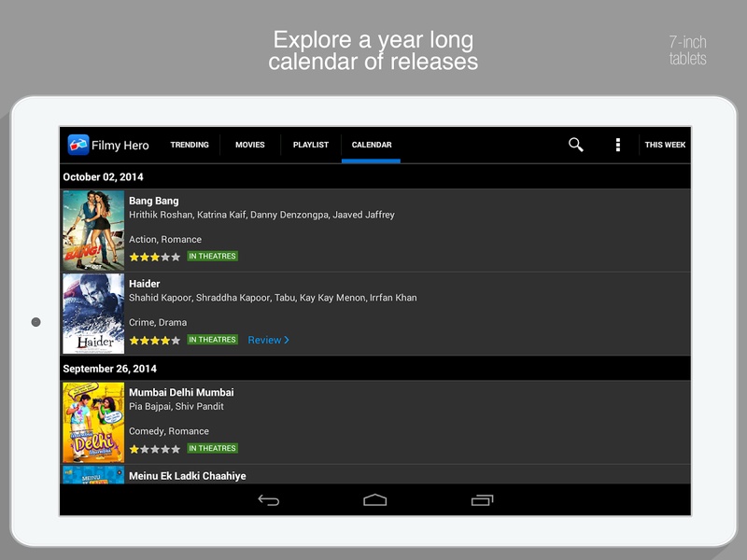Screen dimensions: 747x560
Task: Switch to the Trending tab
Action: click(190, 145)
